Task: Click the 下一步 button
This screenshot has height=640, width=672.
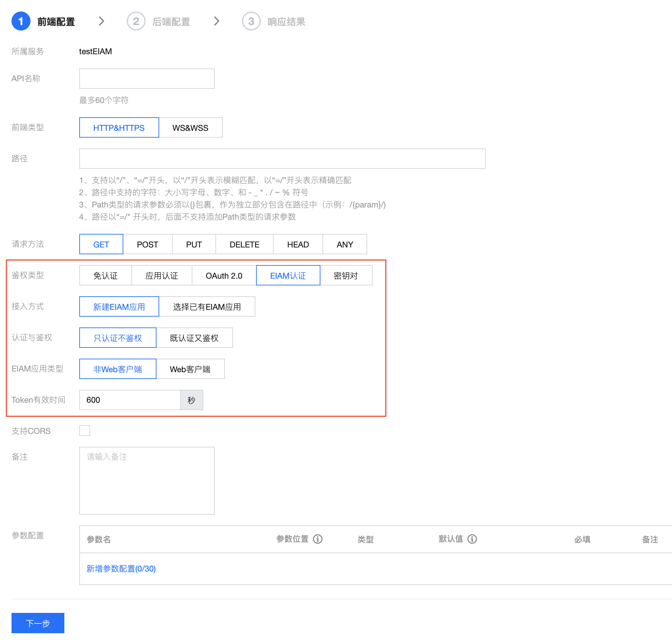Action: click(38, 623)
